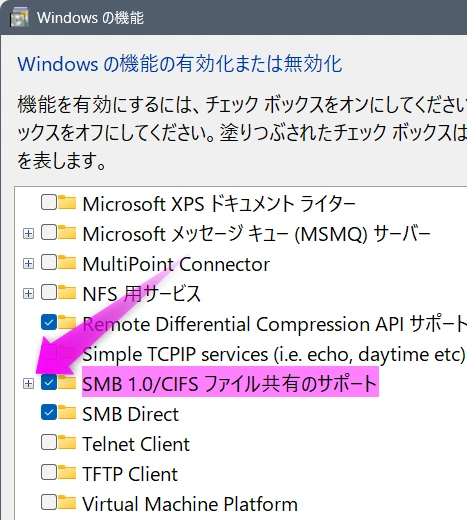Screen dimensions: 467x520
Task: Click the folder icon beside MultiPoint Connector
Action: click(x=67, y=263)
